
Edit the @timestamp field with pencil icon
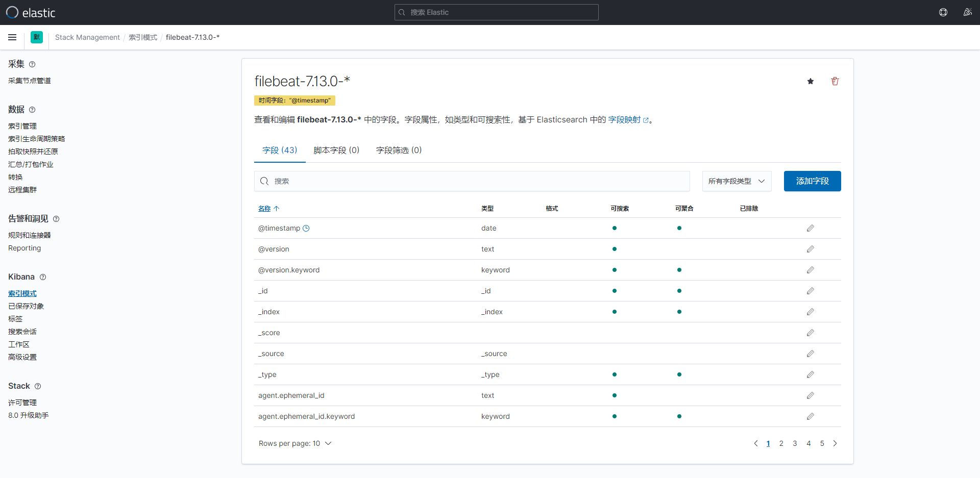(x=811, y=228)
